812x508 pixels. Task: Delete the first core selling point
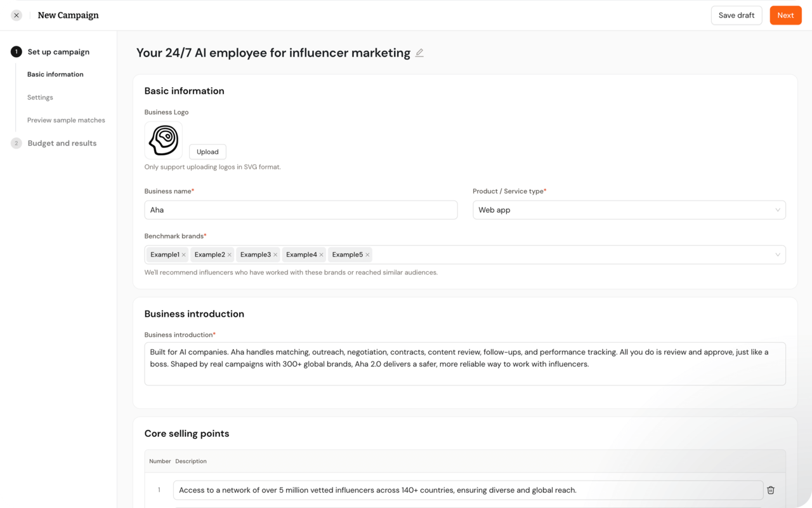[771, 490]
